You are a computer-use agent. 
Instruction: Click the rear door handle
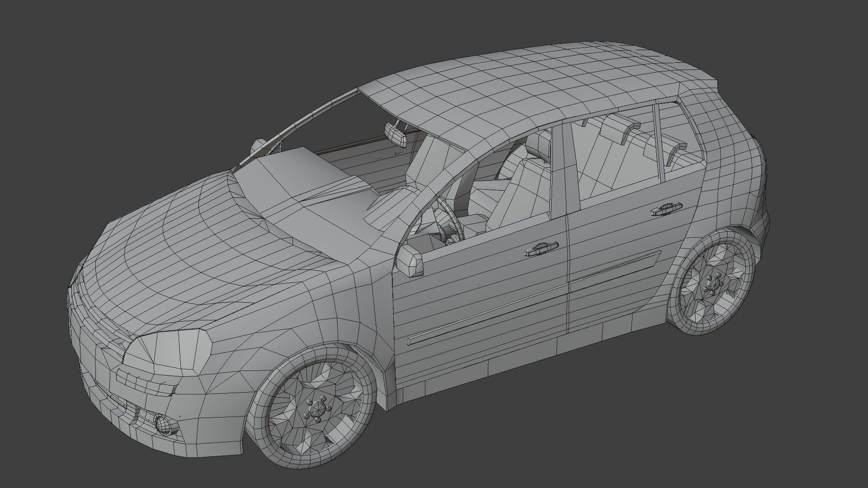[666, 208]
